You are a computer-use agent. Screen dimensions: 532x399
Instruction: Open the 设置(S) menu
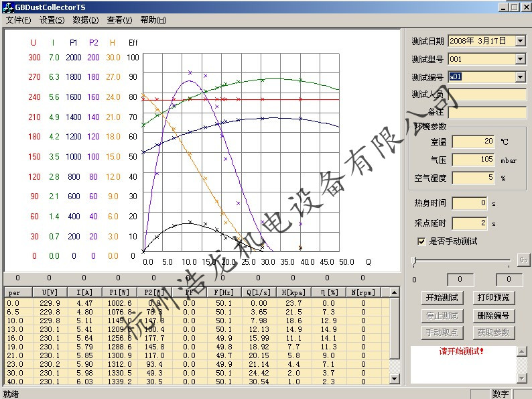(52, 20)
